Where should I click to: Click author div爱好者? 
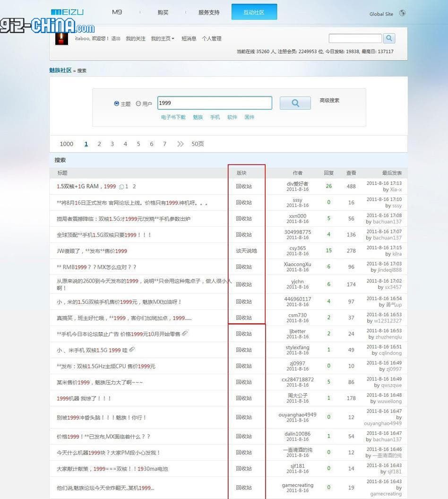(x=298, y=184)
